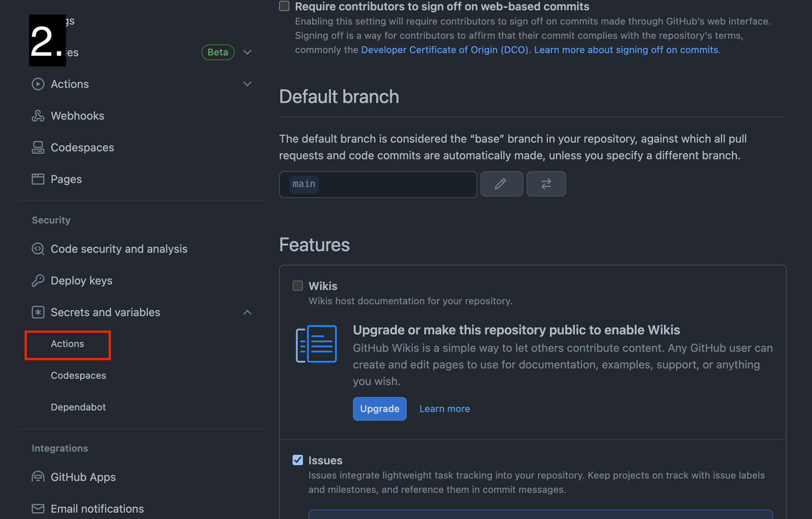The height and width of the screenshot is (519, 812).
Task: Click the main default branch field
Action: 378,184
